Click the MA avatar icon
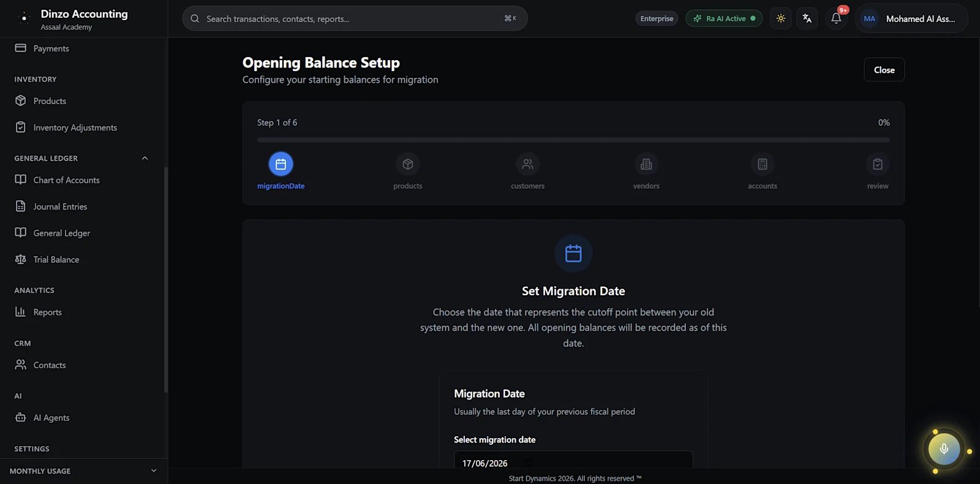This screenshot has height=484, width=980. point(869,18)
